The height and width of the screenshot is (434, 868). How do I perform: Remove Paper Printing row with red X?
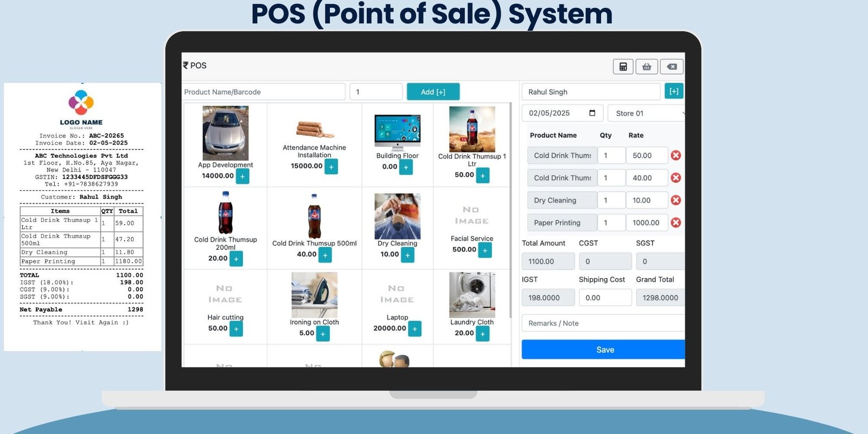point(675,222)
